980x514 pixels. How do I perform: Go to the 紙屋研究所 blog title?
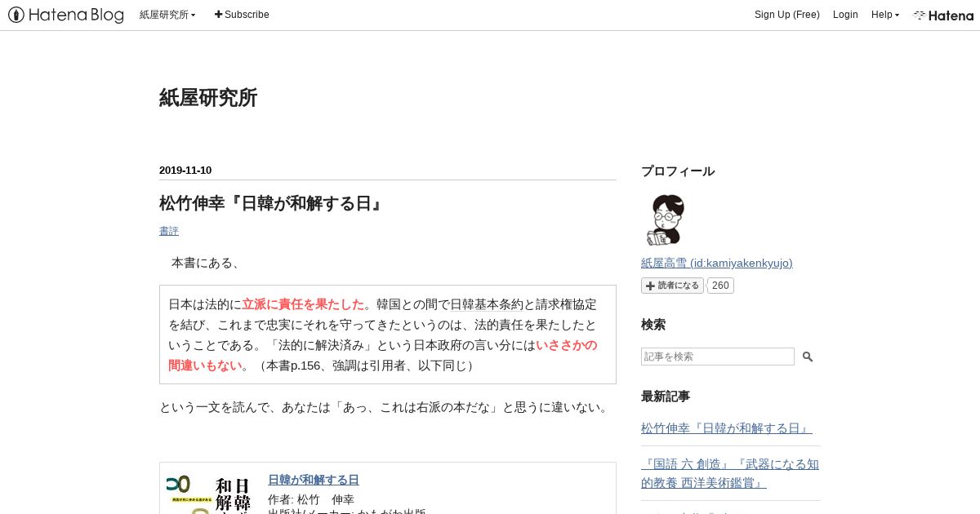coord(208,98)
